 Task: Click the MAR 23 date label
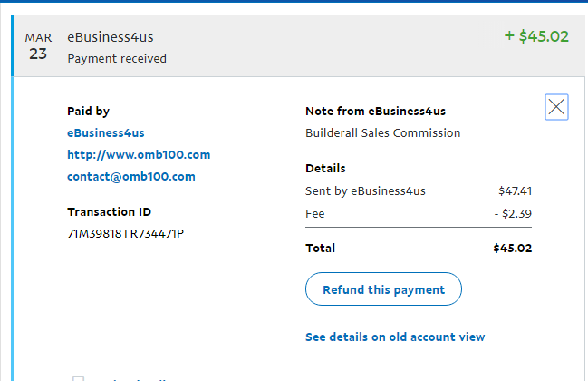pyautogui.click(x=38, y=45)
